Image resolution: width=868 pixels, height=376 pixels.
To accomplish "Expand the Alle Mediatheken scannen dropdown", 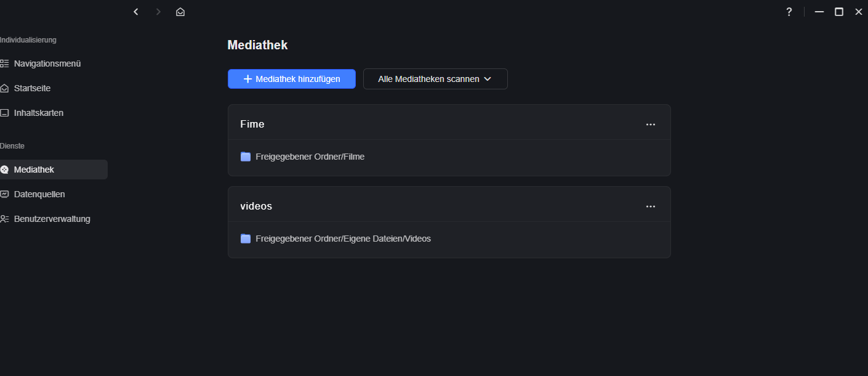I will 435,79.
